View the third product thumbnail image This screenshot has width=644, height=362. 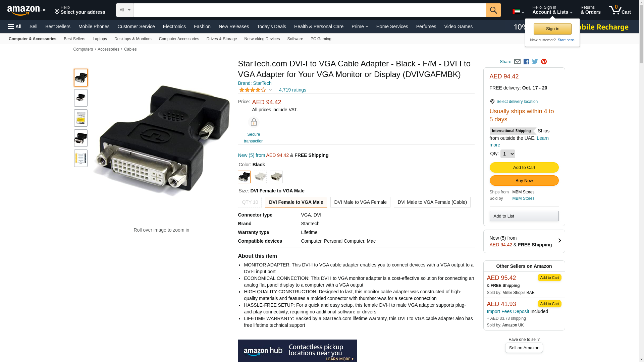coord(81,118)
